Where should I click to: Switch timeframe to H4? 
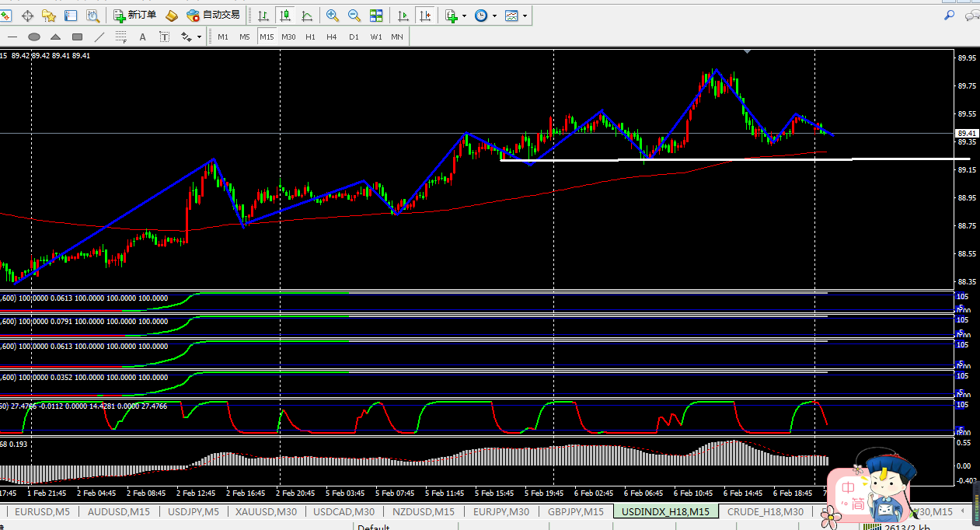click(x=332, y=37)
